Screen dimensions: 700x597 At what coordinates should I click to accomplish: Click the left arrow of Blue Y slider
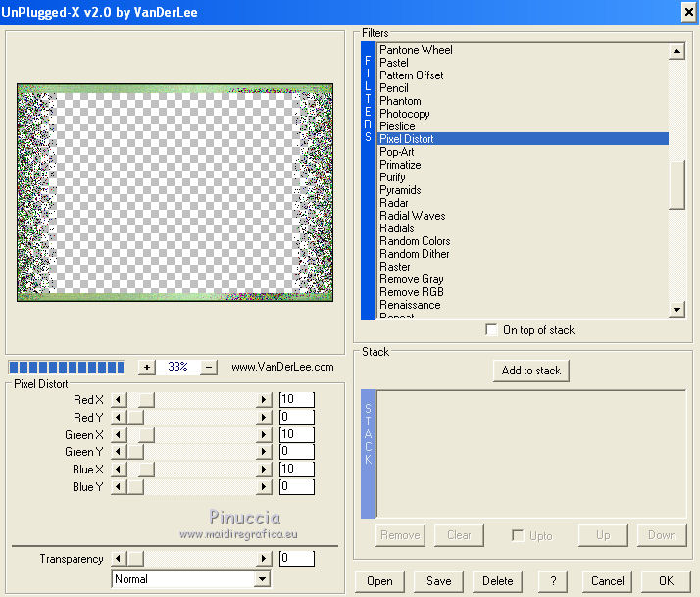tap(119, 486)
